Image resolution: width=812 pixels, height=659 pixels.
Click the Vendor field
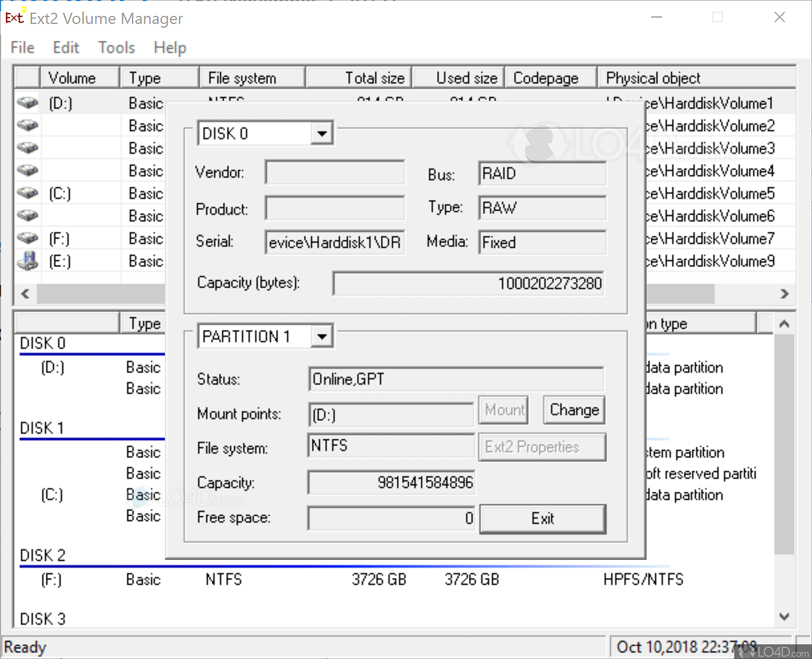coord(335,172)
